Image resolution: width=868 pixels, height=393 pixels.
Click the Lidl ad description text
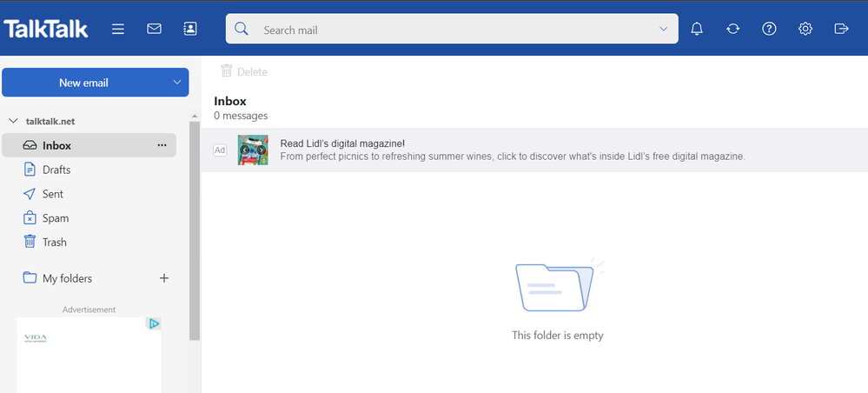click(x=513, y=157)
